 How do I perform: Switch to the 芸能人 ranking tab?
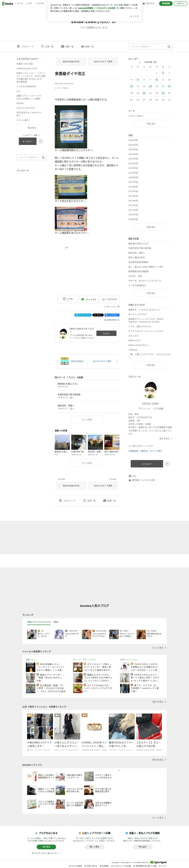pyautogui.click(x=56, y=622)
